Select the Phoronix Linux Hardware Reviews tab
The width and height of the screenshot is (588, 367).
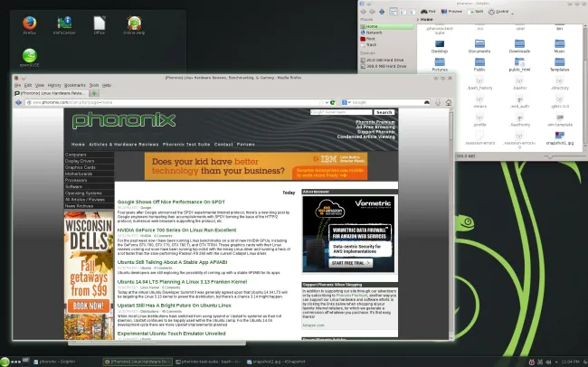point(51,93)
